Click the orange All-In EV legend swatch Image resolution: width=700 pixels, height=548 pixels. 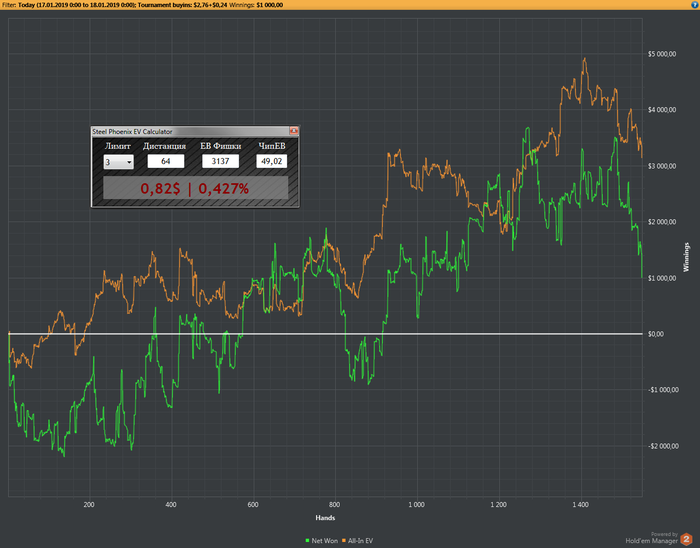[344, 540]
